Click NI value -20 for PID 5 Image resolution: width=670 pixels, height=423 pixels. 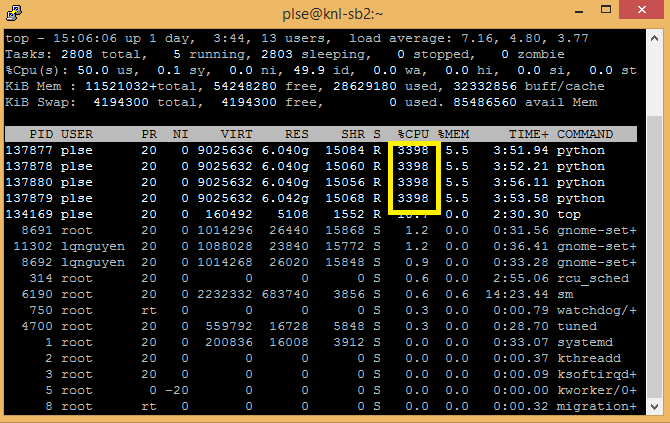point(176,391)
